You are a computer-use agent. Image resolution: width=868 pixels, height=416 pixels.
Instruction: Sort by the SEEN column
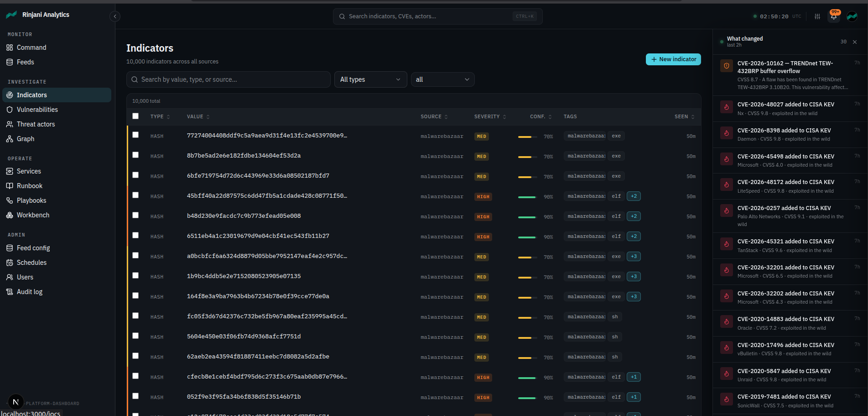point(685,117)
